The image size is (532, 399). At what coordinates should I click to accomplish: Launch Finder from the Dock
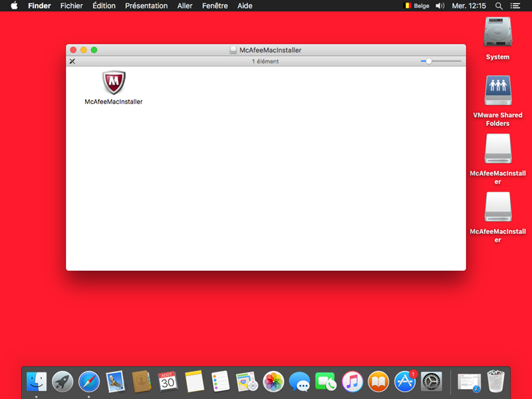pos(37,381)
